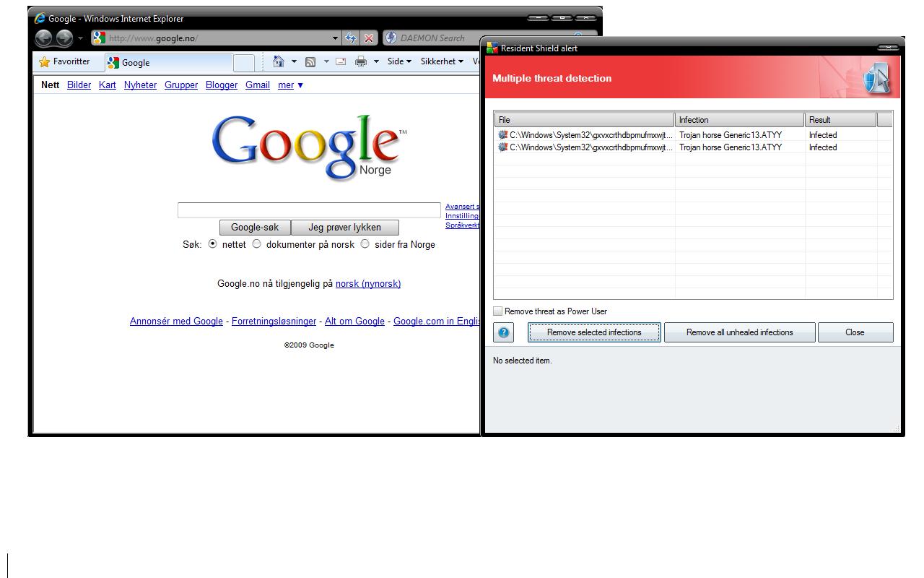The image size is (924, 578).
Task: Open the Side menu in the command bar
Action: pos(399,62)
